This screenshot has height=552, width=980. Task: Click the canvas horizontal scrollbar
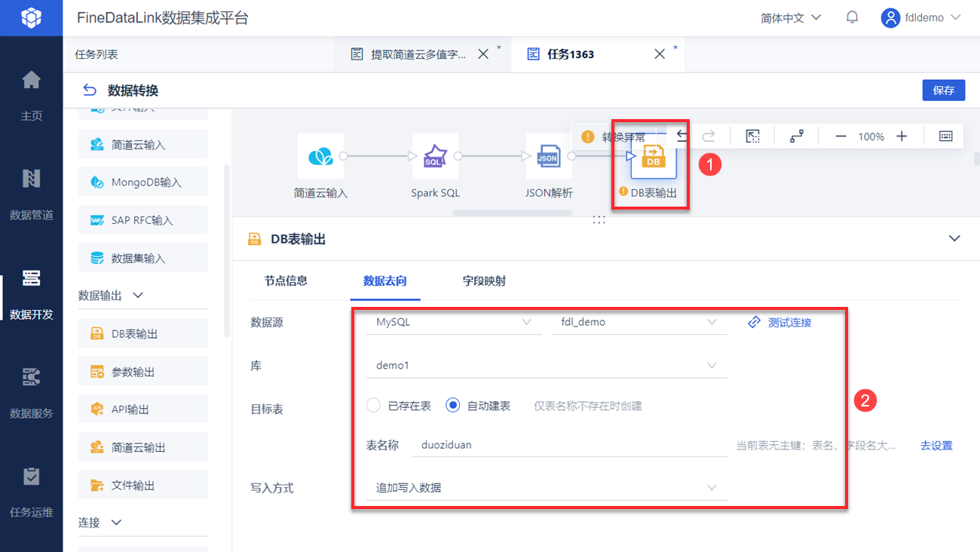512,213
